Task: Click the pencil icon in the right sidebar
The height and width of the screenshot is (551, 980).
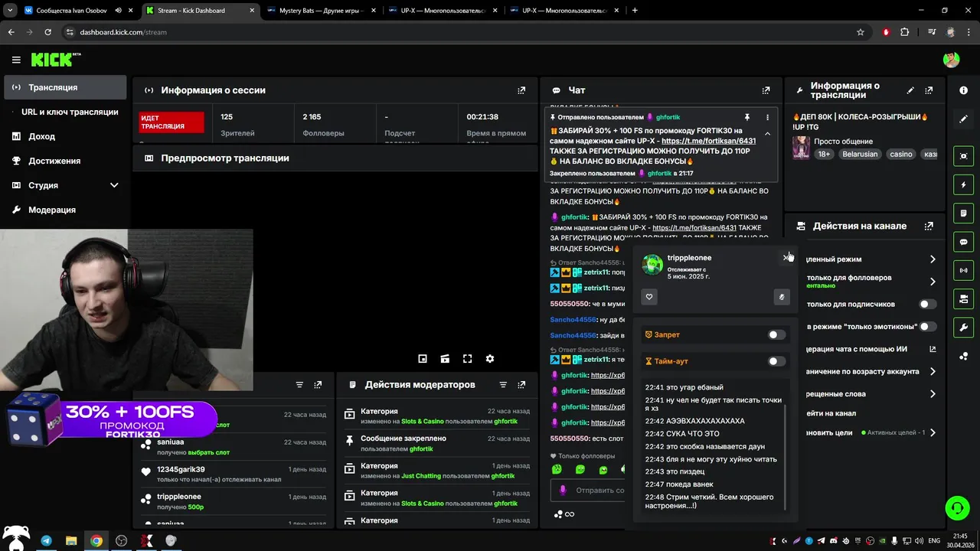Action: coord(963,119)
